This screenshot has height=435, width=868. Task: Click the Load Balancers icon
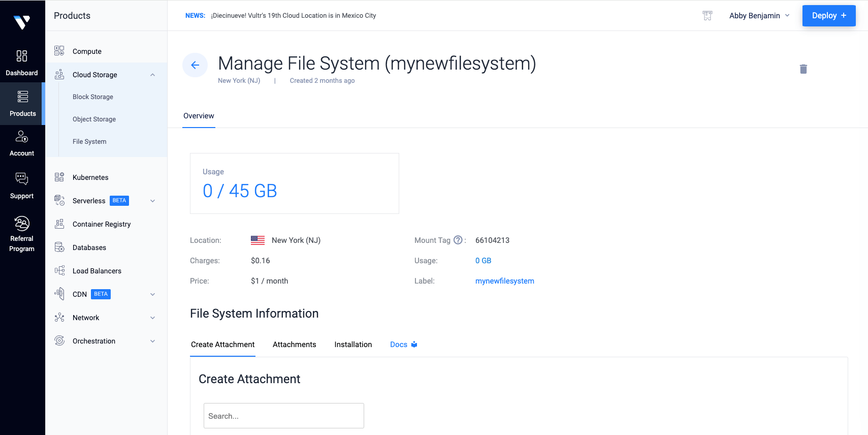(x=59, y=270)
